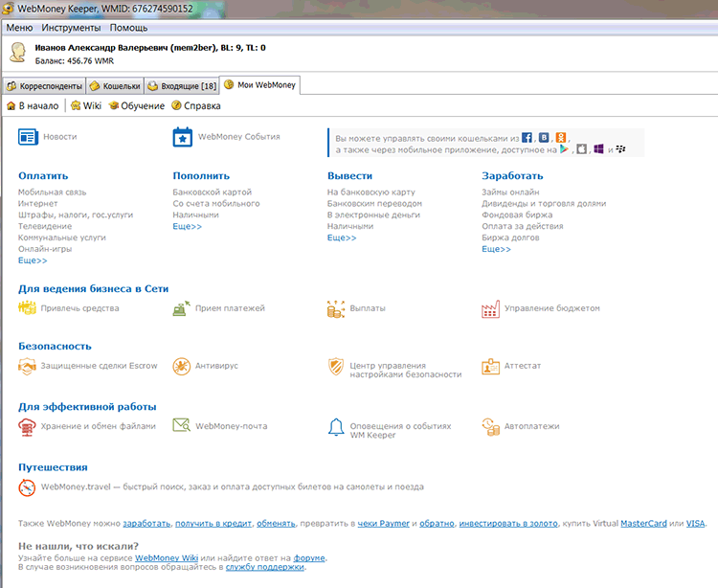
Task: Open the форуме link
Action: click(309, 557)
